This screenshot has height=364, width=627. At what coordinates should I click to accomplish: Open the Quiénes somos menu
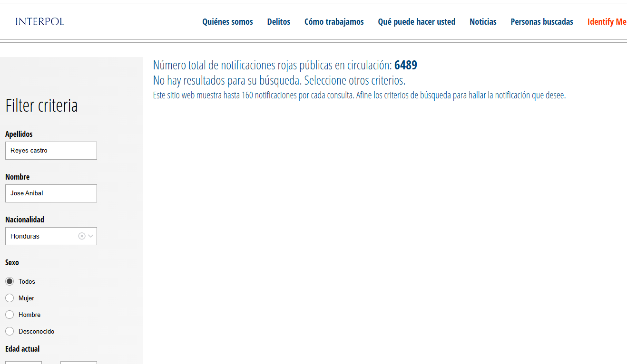click(227, 22)
